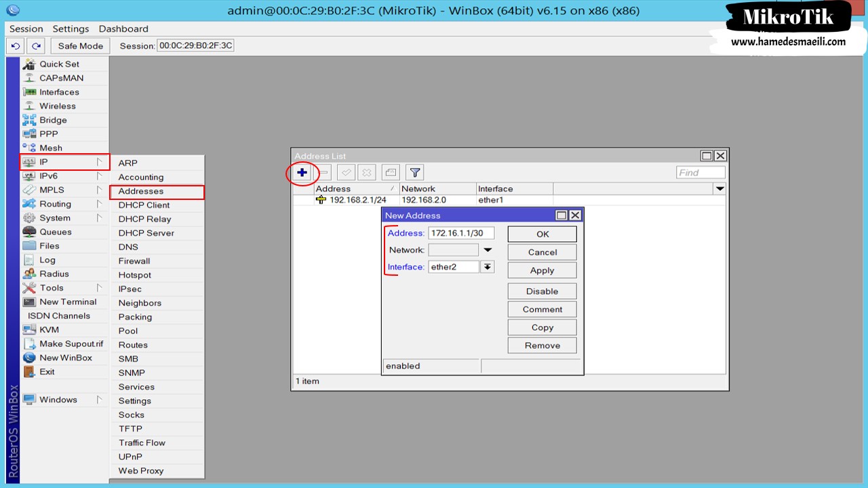This screenshot has width=868, height=488.
Task: Click the Find field in Address List
Action: click(x=701, y=172)
